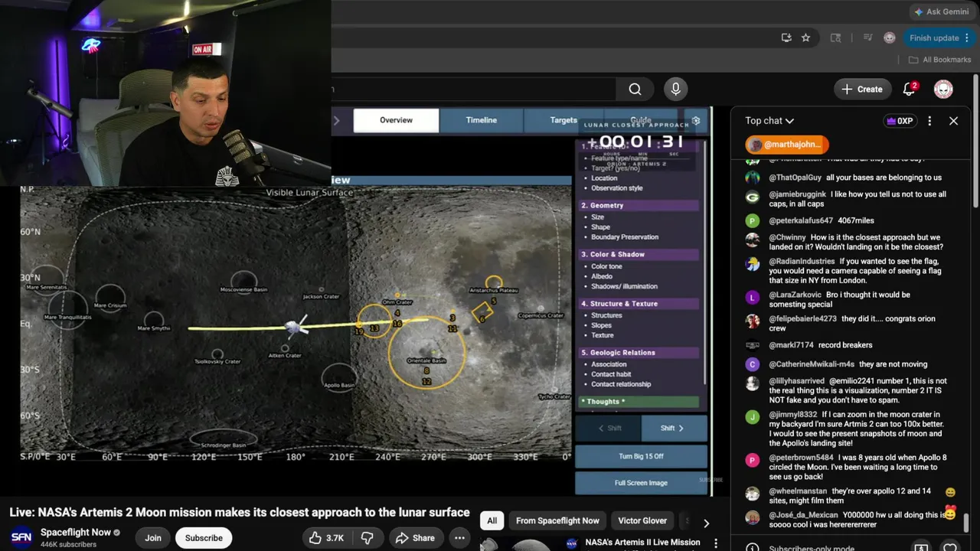Image resolution: width=980 pixels, height=551 pixels.
Task: Click @jamiebruggink username in chat
Action: tap(798, 194)
